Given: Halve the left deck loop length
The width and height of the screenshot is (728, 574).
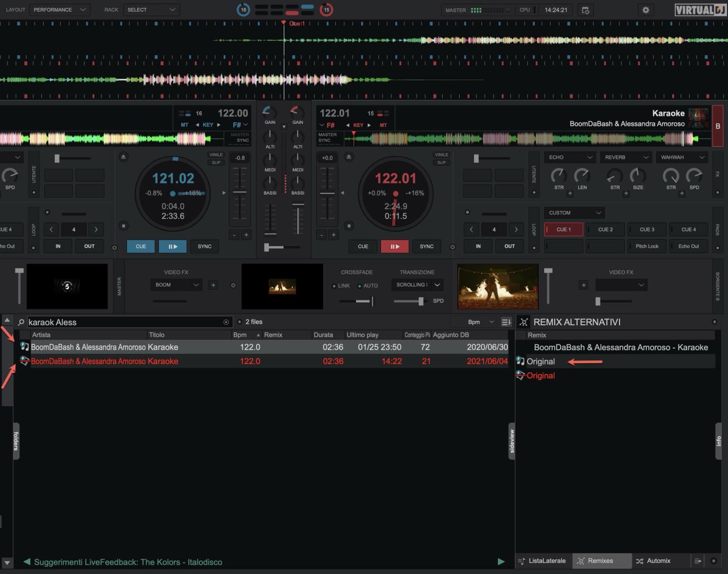Looking at the screenshot, I should pyautogui.click(x=52, y=230).
